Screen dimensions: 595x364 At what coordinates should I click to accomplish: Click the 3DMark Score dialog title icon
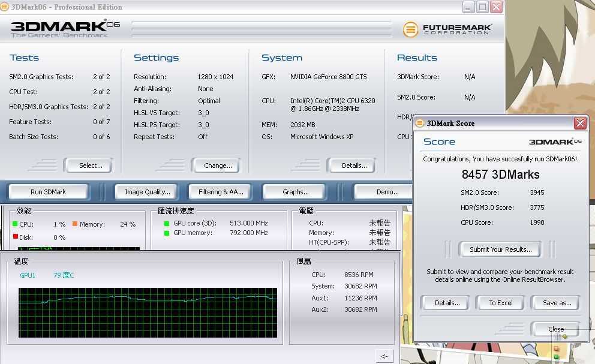click(x=419, y=123)
